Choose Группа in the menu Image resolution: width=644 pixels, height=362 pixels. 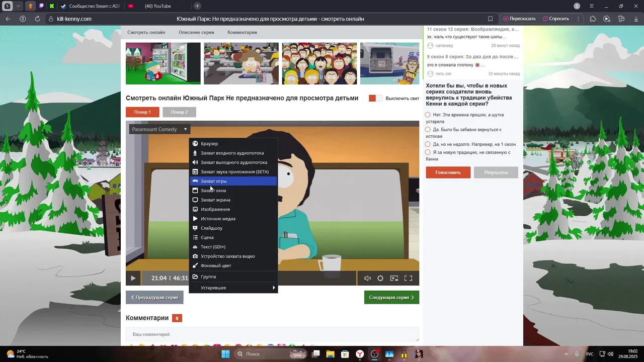click(233, 277)
